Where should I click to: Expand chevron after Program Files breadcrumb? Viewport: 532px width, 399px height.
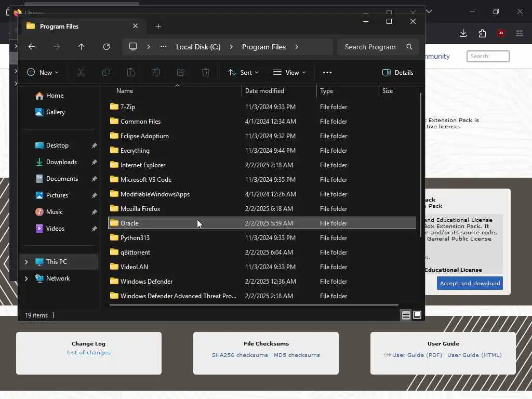pos(297,47)
